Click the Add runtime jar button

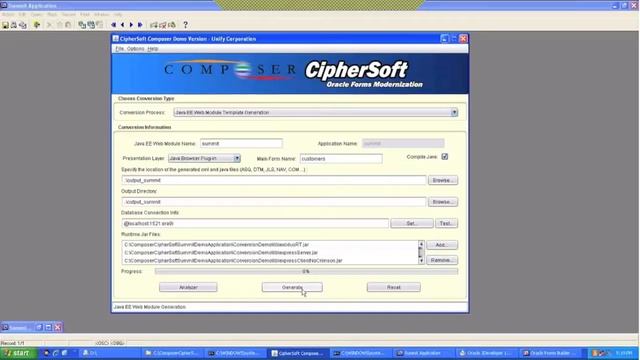coord(442,245)
